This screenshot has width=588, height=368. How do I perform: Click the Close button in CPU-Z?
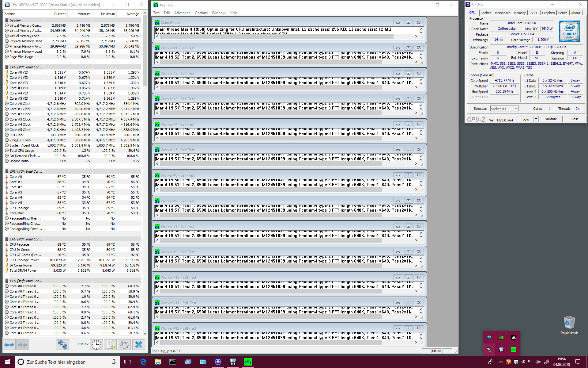coord(574,119)
